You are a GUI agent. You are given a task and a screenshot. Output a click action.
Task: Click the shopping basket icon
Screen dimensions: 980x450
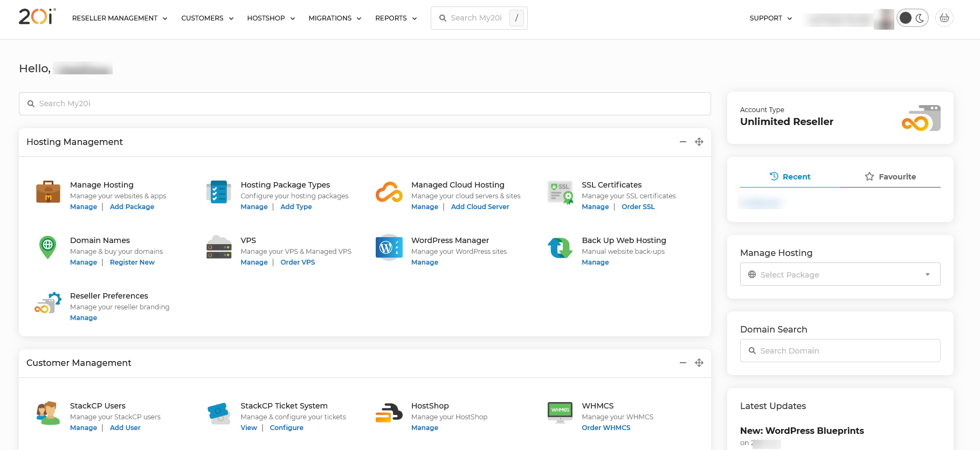[x=944, y=18]
